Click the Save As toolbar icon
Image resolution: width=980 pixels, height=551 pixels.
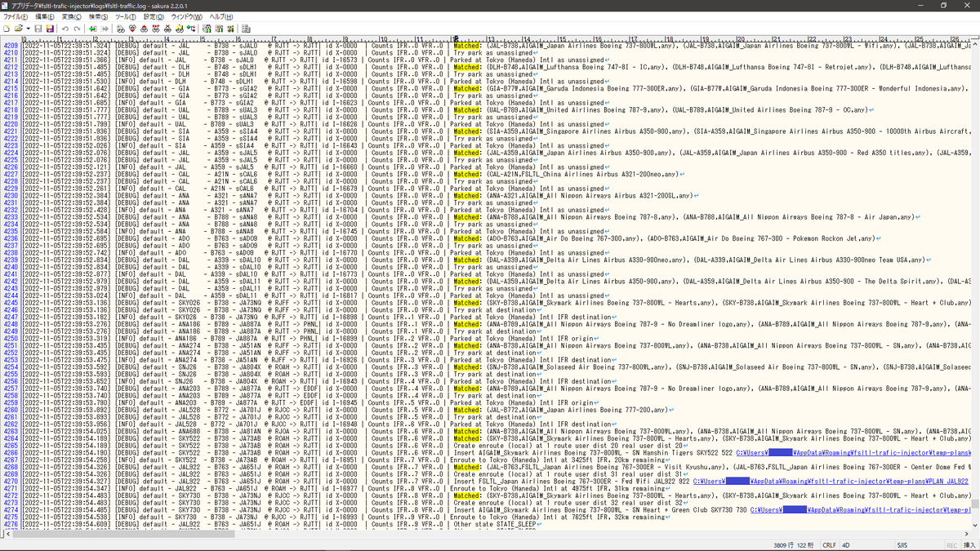click(50, 29)
